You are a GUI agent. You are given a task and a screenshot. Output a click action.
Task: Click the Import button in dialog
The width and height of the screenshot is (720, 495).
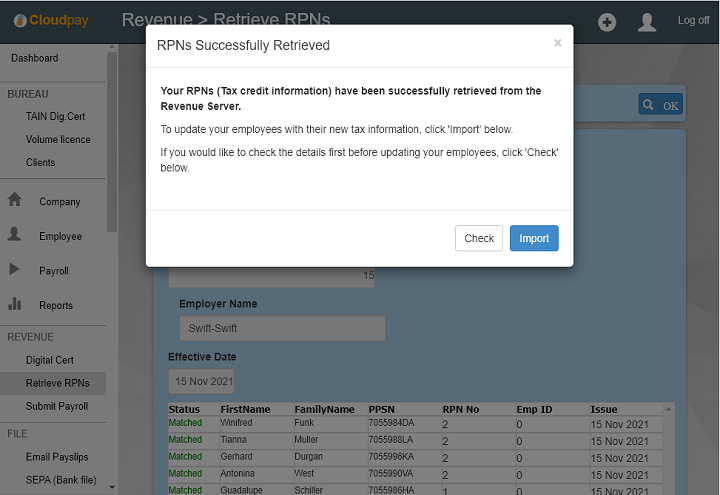click(x=534, y=238)
